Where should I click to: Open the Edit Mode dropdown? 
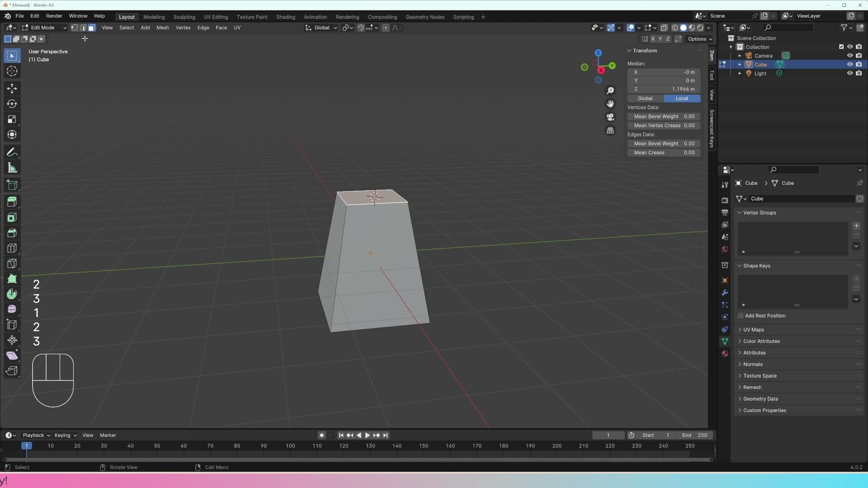click(44, 28)
